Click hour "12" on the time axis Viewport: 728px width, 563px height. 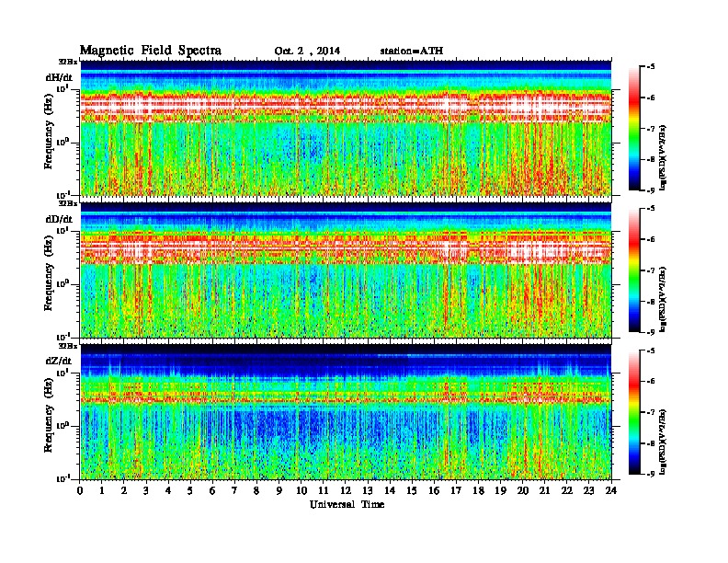pos(346,491)
